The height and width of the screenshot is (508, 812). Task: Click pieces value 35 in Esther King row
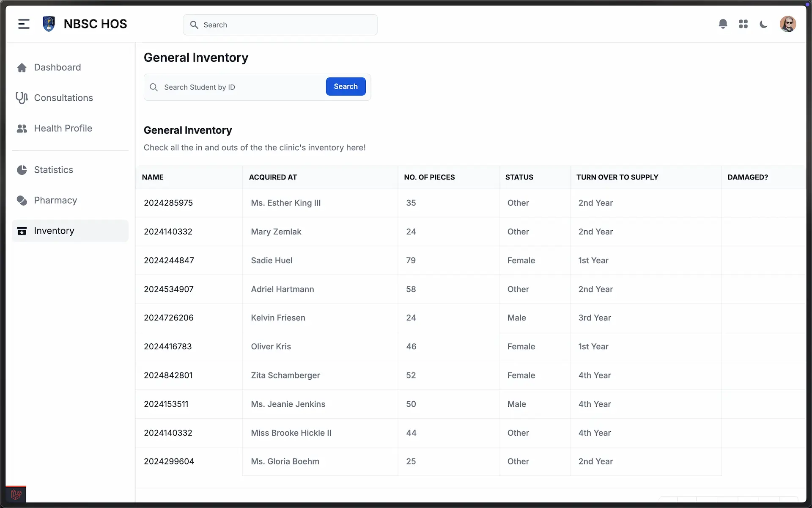point(411,203)
